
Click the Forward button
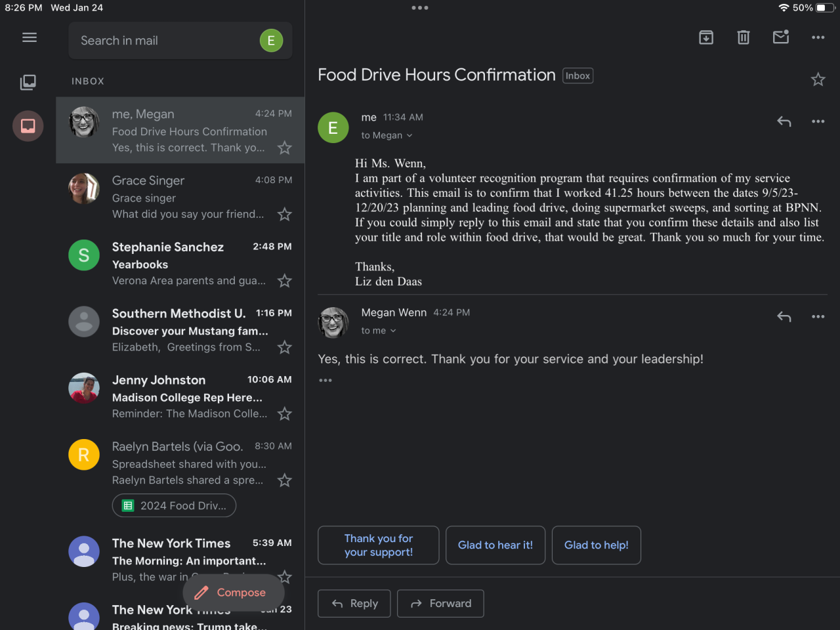(x=440, y=604)
